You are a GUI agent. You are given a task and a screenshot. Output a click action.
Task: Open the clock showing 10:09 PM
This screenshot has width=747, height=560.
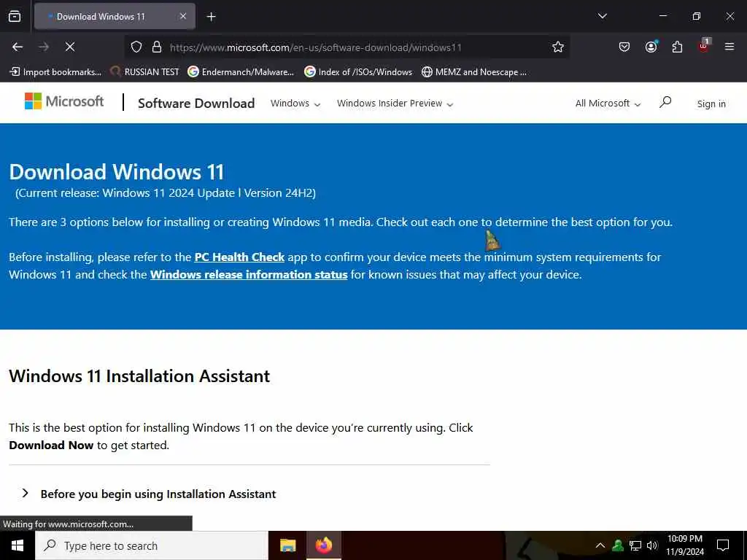point(685,545)
